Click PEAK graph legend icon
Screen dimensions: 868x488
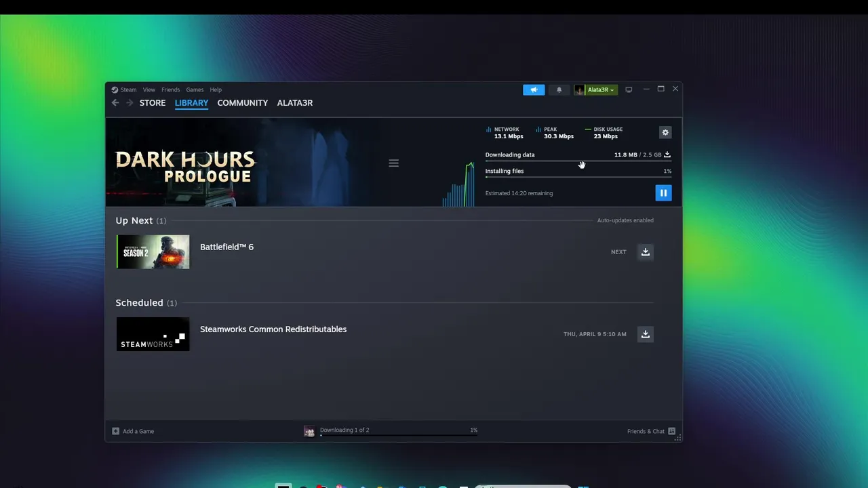pos(538,129)
